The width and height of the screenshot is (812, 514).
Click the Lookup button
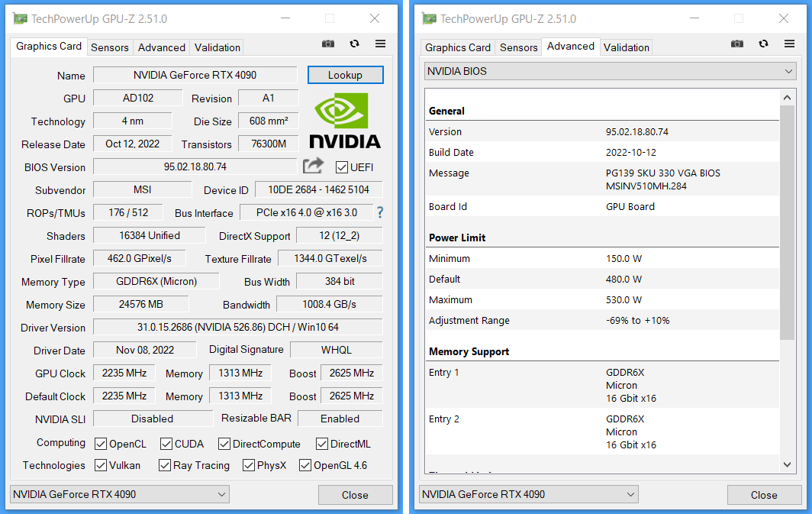pos(346,75)
